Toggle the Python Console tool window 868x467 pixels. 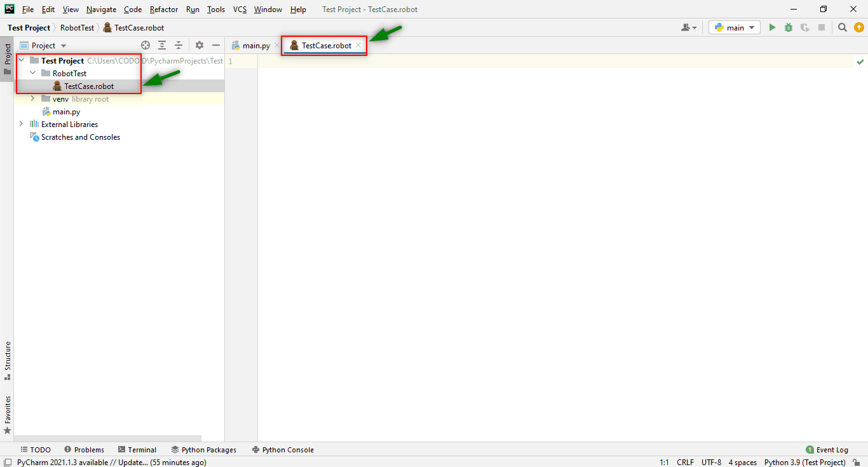[x=283, y=449]
